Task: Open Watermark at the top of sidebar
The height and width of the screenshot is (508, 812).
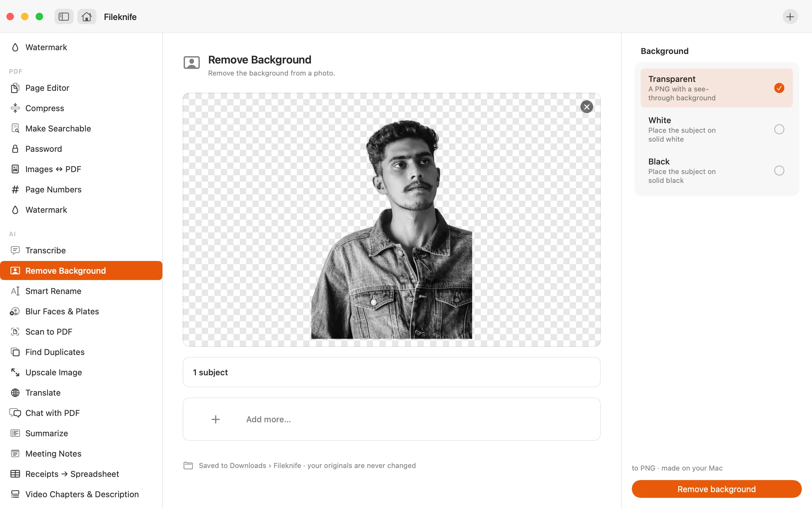Action: pyautogui.click(x=81, y=47)
